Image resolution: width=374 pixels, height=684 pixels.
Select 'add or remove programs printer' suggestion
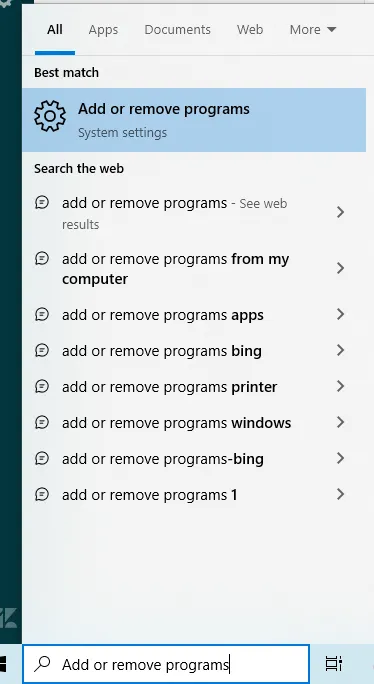194,386
